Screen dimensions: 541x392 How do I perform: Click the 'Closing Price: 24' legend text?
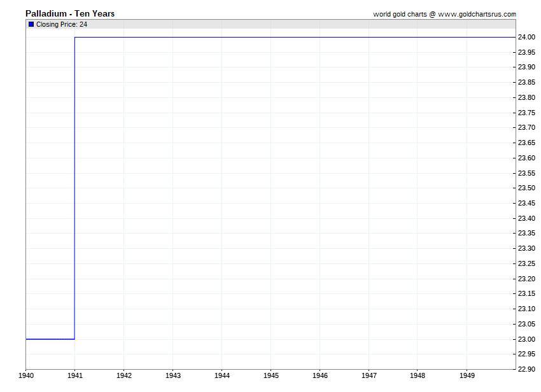[62, 24]
